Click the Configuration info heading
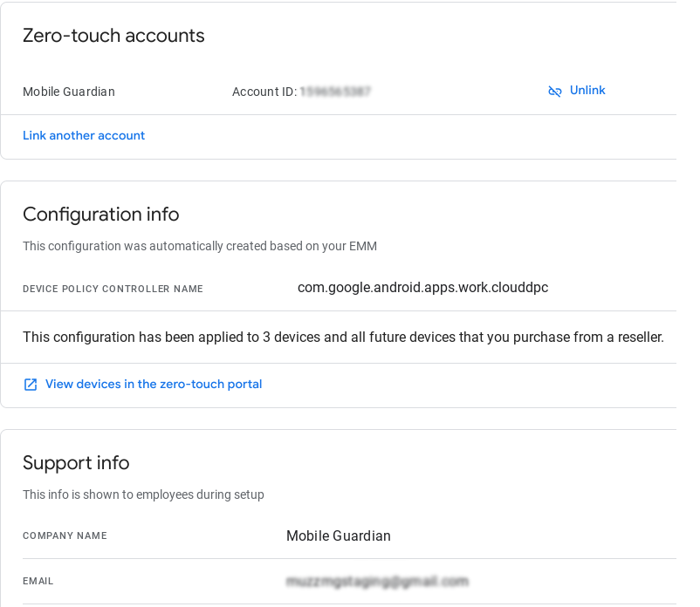 (100, 215)
